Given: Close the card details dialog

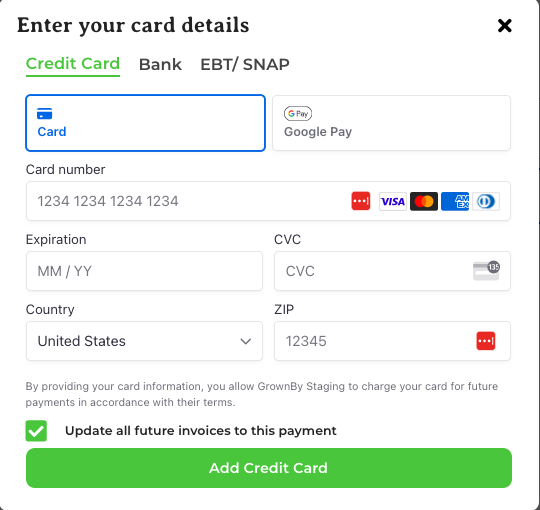Looking at the screenshot, I should click(505, 25).
